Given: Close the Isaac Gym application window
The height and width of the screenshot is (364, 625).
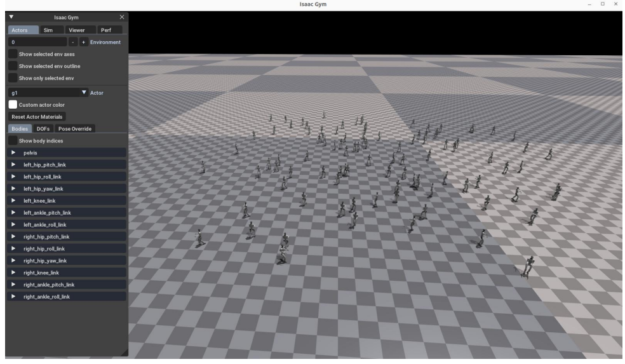Looking at the screenshot, I should tap(615, 4).
